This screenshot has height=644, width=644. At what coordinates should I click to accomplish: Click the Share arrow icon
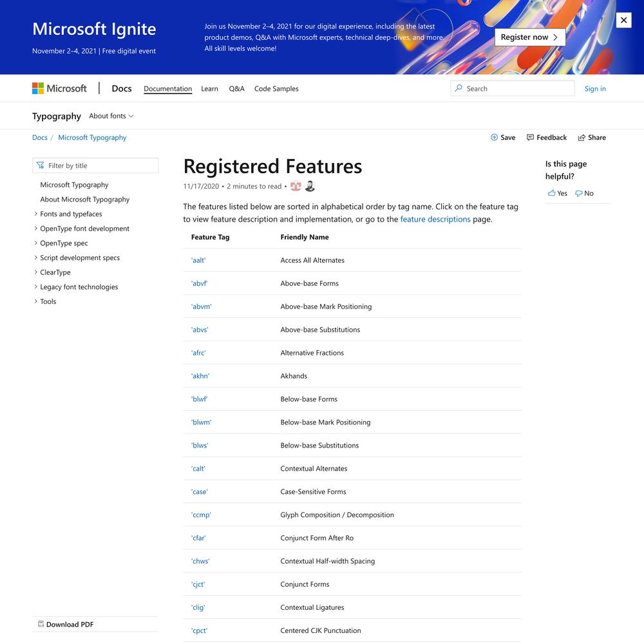click(x=582, y=138)
